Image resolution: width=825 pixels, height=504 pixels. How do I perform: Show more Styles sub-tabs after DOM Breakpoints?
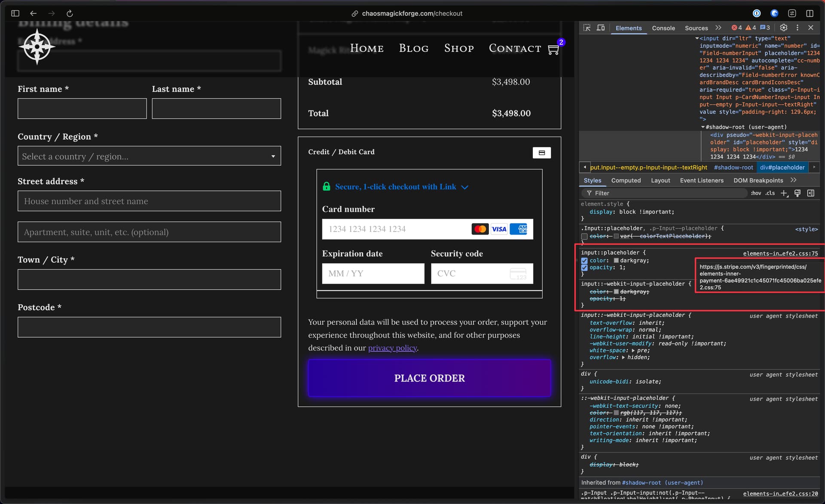pos(793,180)
